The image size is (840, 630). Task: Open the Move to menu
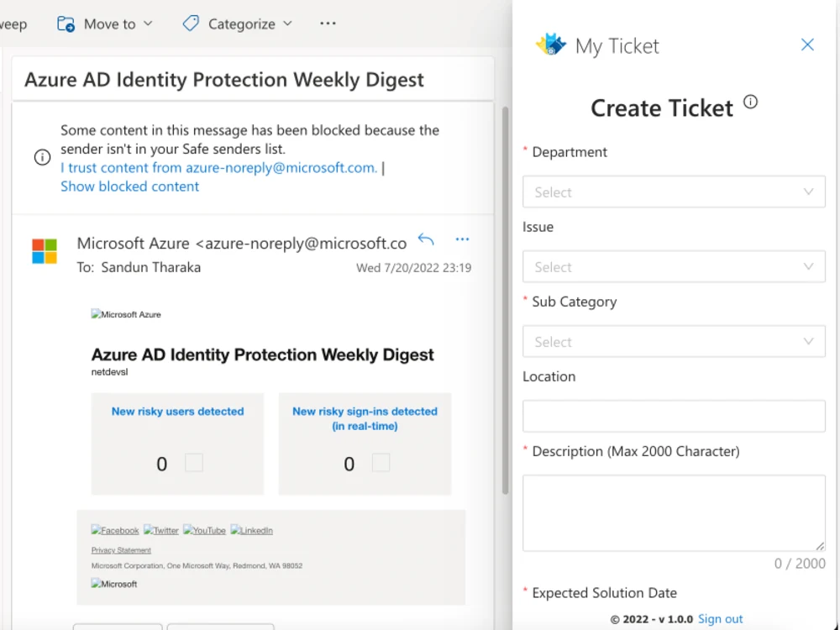coord(106,24)
